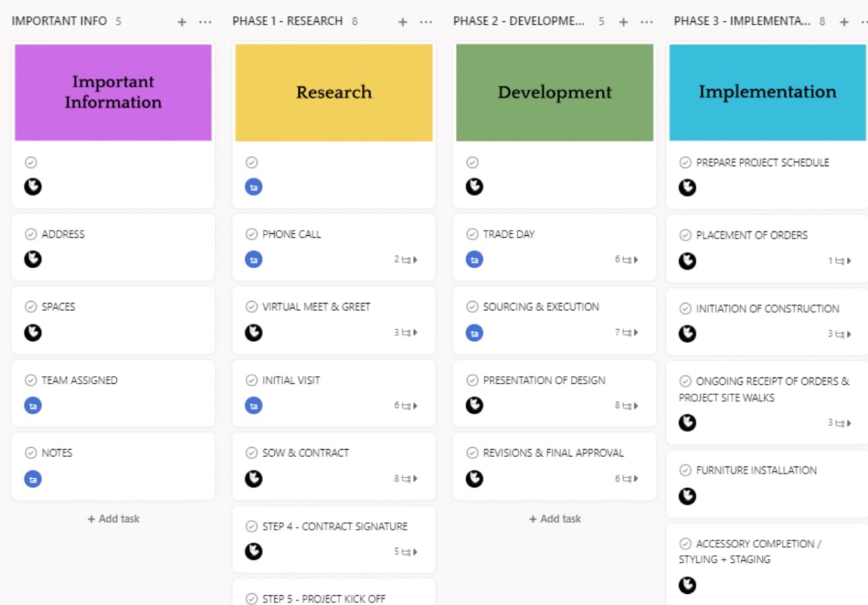Expand the 7 subtasks under SOURCING & EXECUTION
This screenshot has height=605, width=868.
[x=626, y=333]
